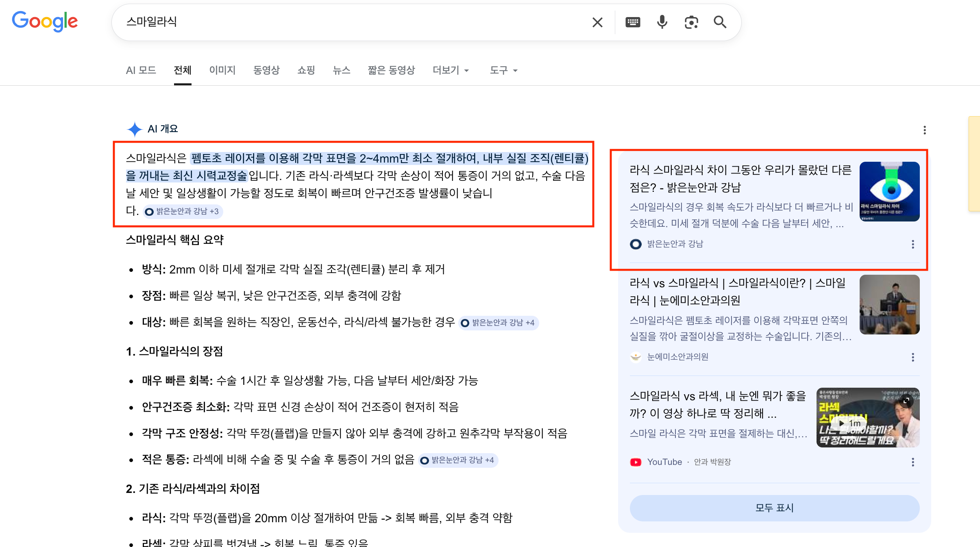
Task: Click the 안과 박원장 channel name
Action: [712, 462]
